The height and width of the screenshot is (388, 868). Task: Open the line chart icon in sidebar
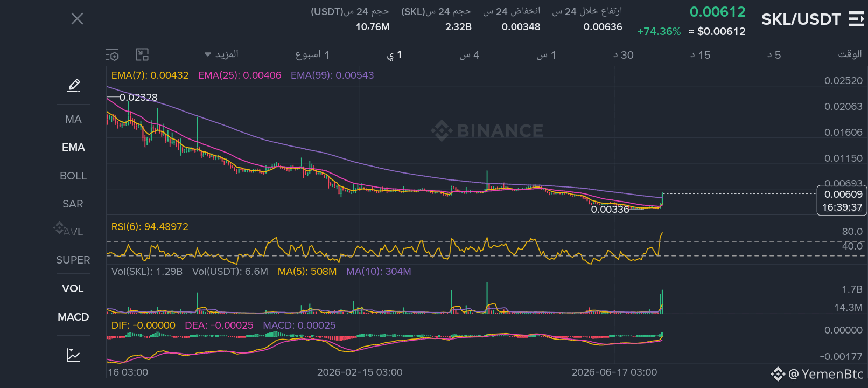click(73, 355)
